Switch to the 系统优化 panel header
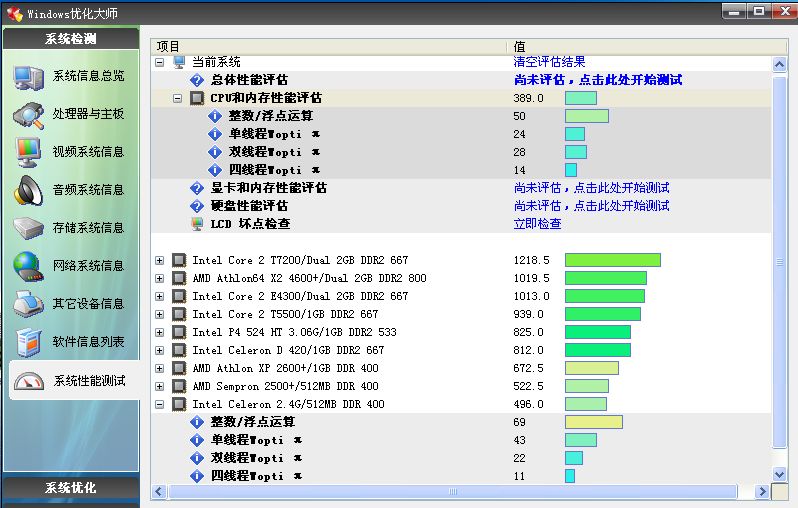 pyautogui.click(x=71, y=488)
